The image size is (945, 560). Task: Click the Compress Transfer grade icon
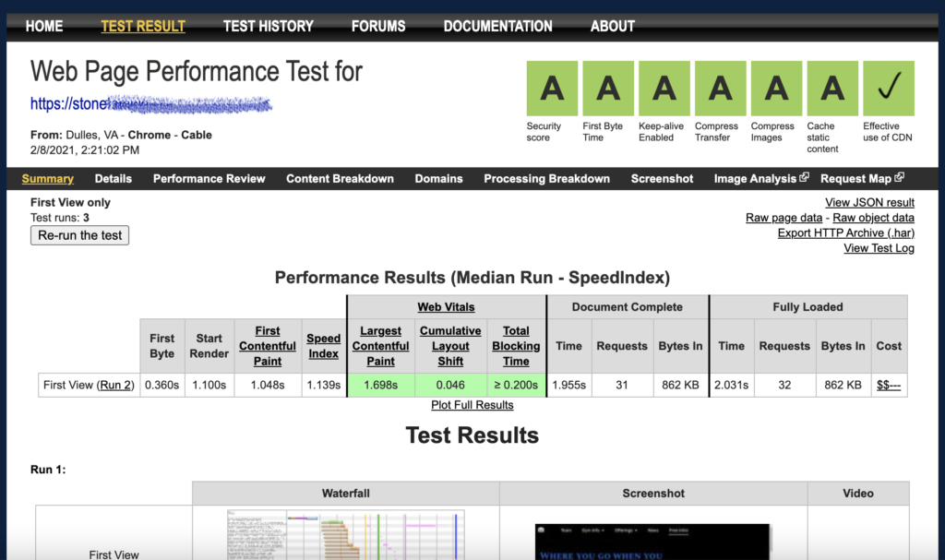click(x=720, y=88)
